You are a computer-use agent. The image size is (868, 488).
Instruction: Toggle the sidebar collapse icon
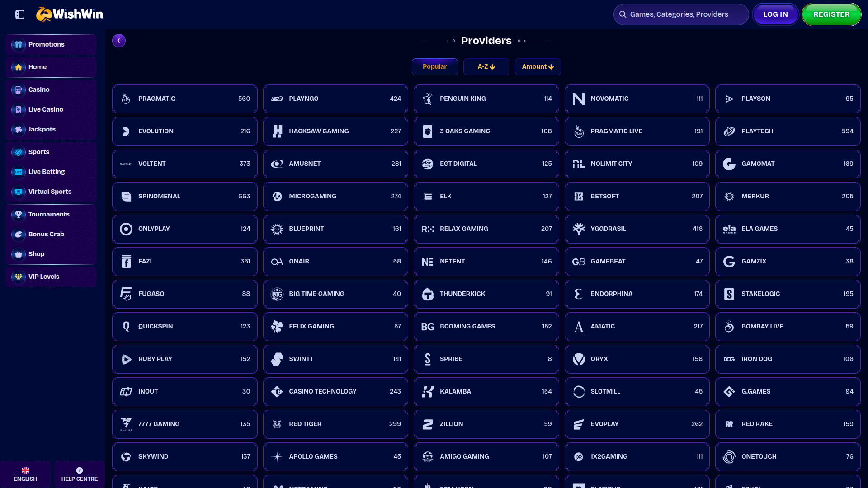(x=20, y=14)
